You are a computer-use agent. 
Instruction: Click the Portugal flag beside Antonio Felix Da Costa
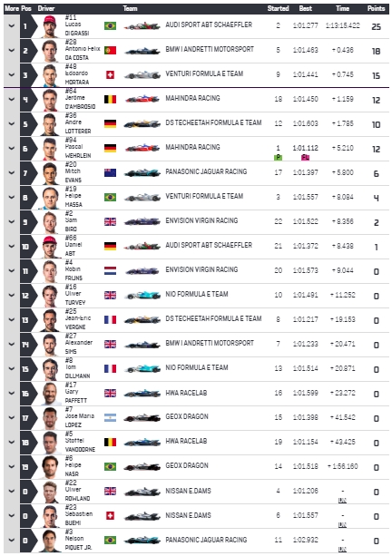(110, 51)
